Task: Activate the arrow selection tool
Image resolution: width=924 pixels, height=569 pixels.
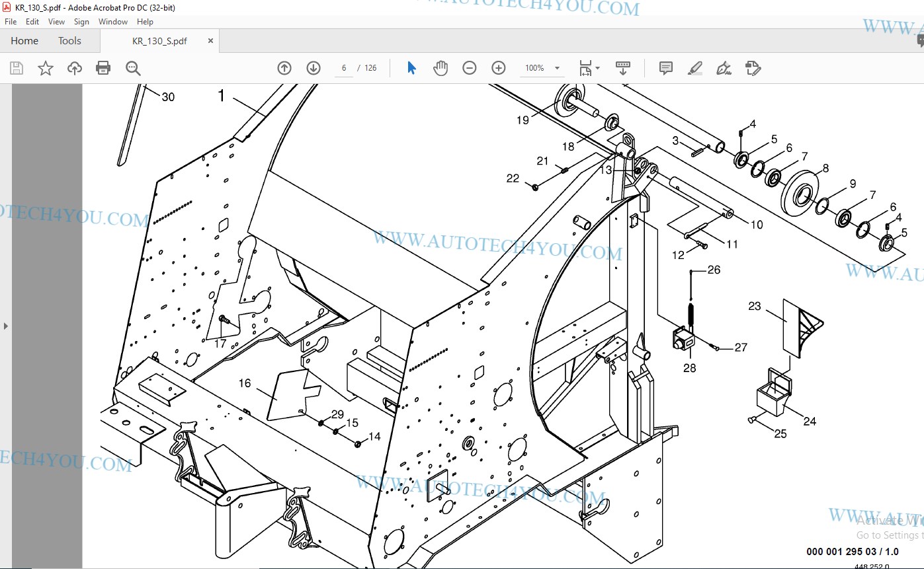Action: [x=411, y=68]
